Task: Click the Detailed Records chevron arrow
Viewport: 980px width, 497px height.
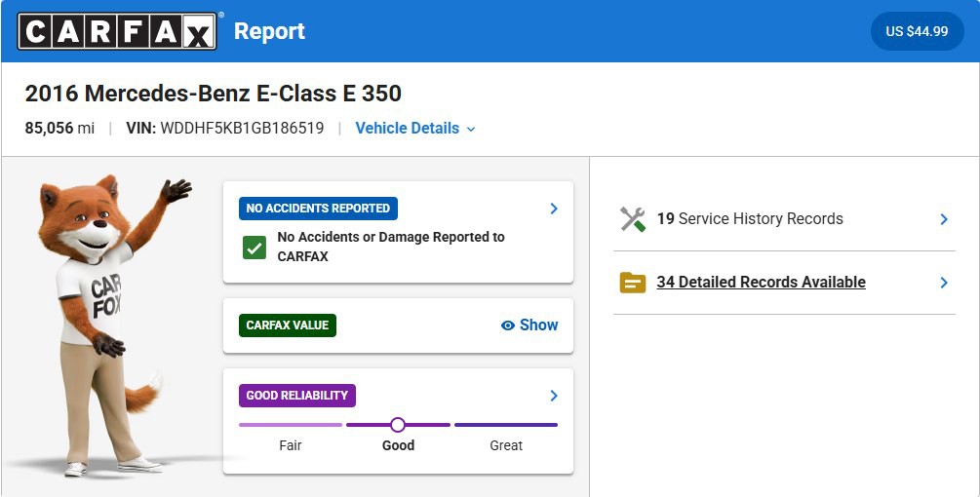Action: tap(944, 283)
